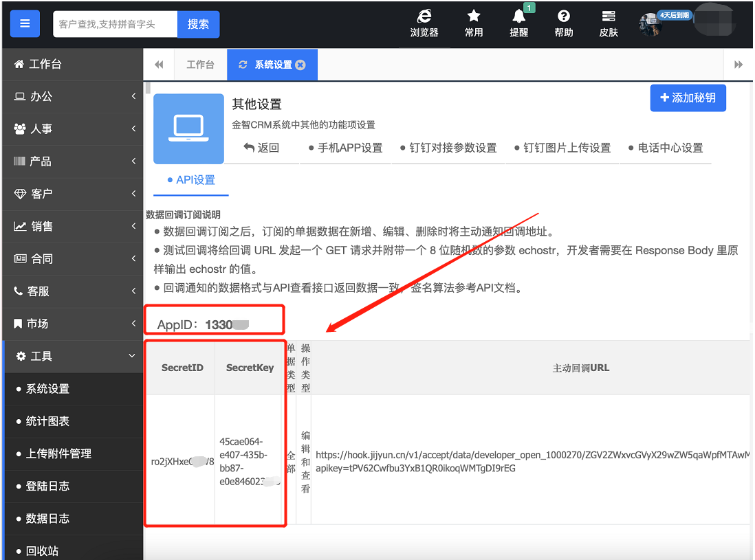
Task: Click the refresh icon on 系统设置 tab
Action: [x=243, y=65]
